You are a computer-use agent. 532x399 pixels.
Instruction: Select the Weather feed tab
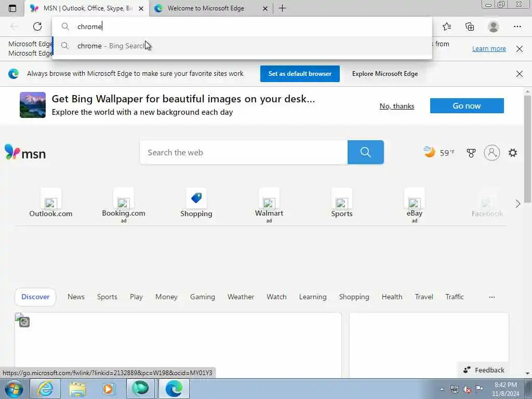[x=241, y=297]
